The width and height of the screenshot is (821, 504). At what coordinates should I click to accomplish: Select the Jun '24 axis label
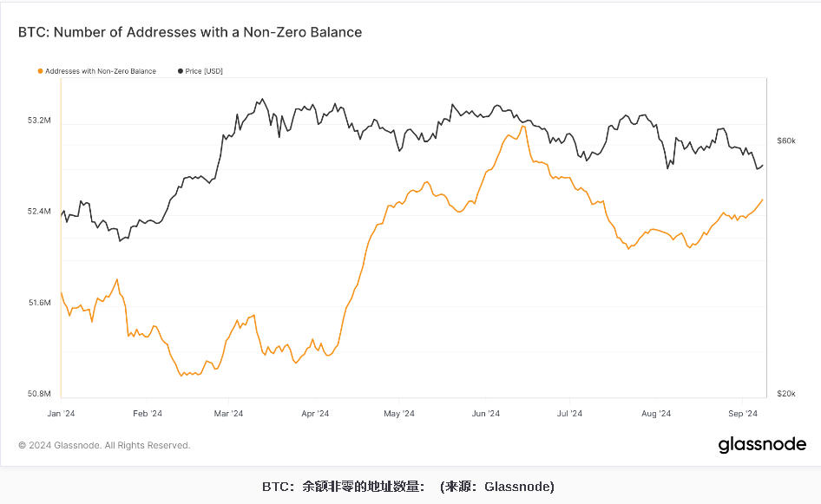[x=485, y=414]
